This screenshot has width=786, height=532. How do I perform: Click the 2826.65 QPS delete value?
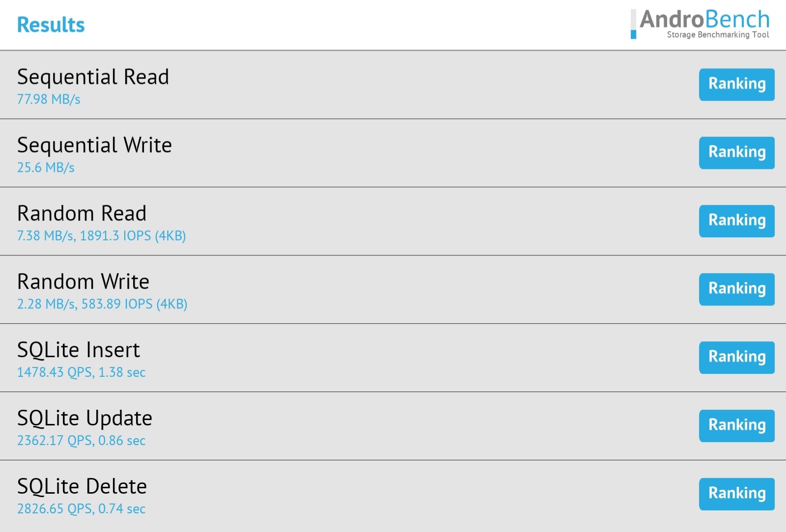tap(55, 509)
